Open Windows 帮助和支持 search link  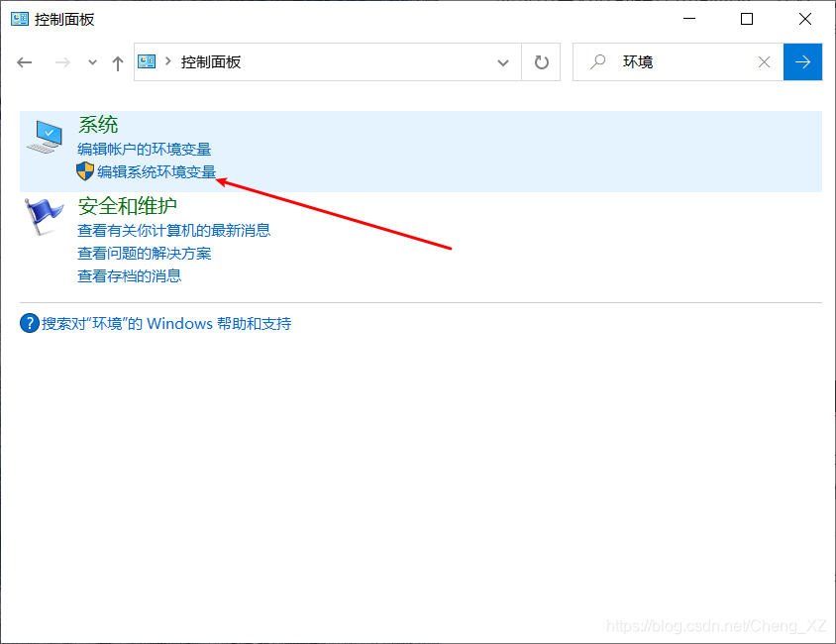coord(166,324)
